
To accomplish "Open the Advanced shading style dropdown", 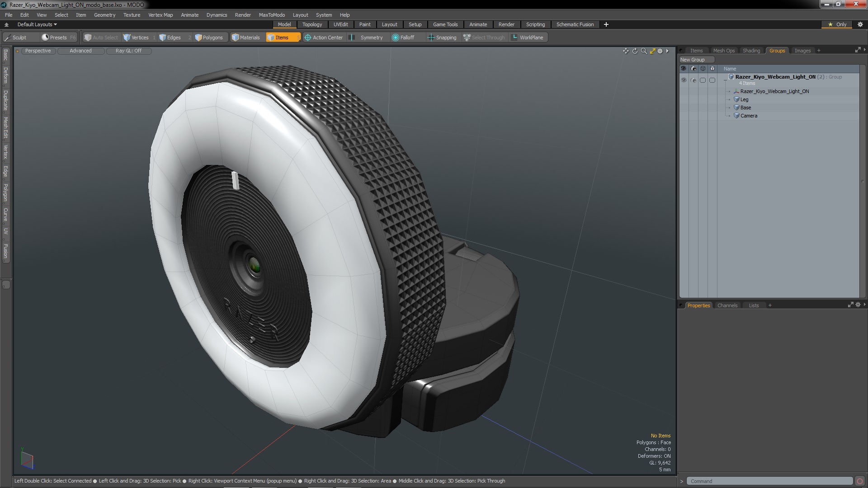I will (x=80, y=51).
